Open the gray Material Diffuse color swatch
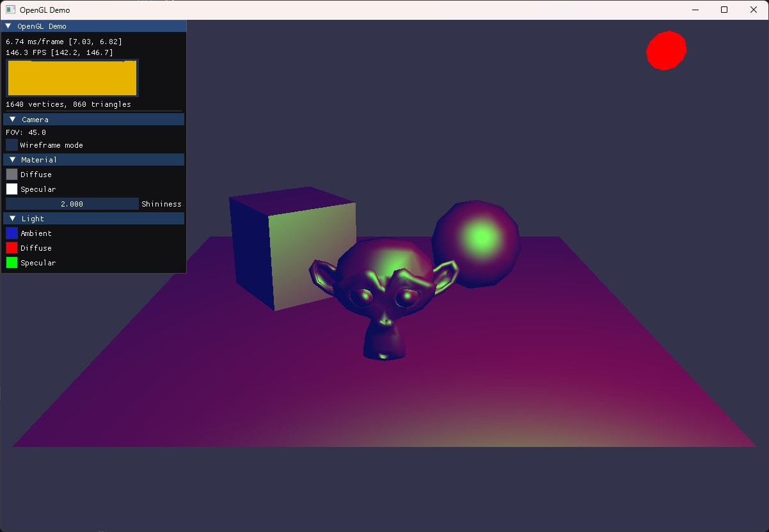769x532 pixels. (x=12, y=175)
